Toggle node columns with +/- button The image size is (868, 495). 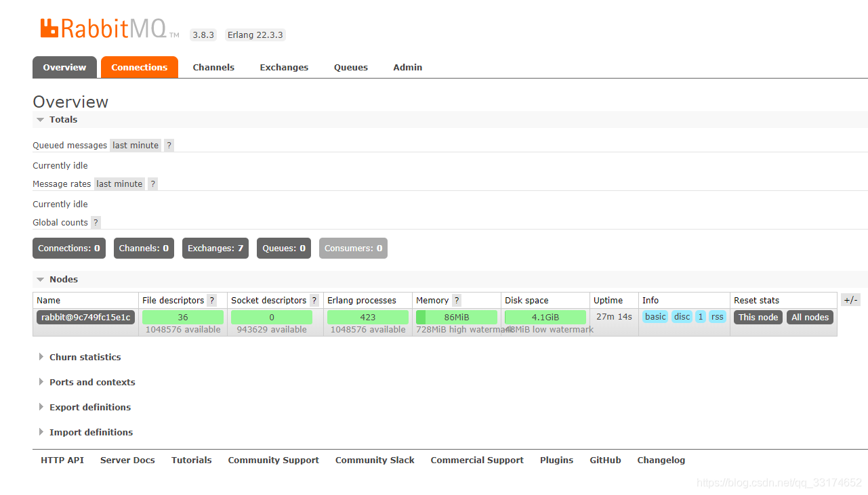tap(850, 300)
